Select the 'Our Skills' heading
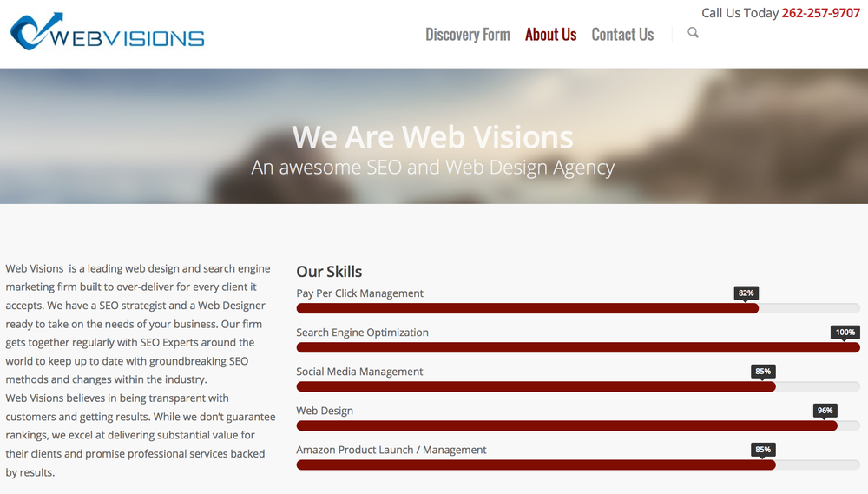The height and width of the screenshot is (494, 868). (329, 272)
